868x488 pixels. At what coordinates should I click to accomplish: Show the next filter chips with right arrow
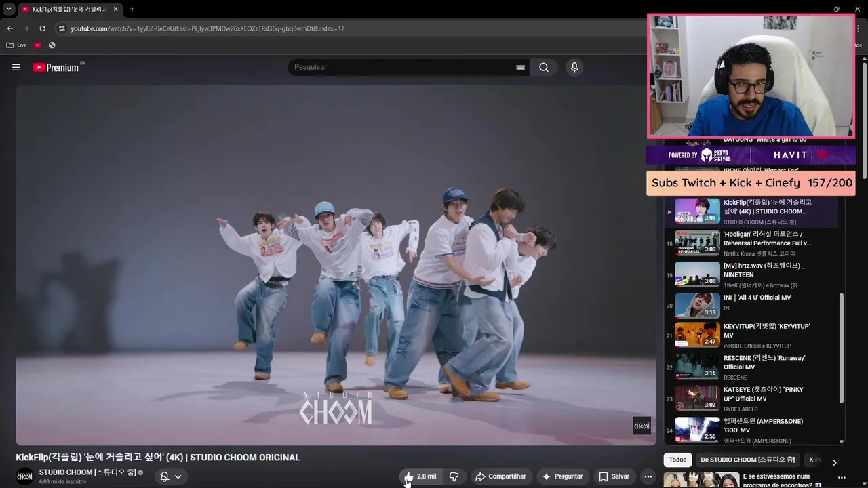click(x=834, y=462)
